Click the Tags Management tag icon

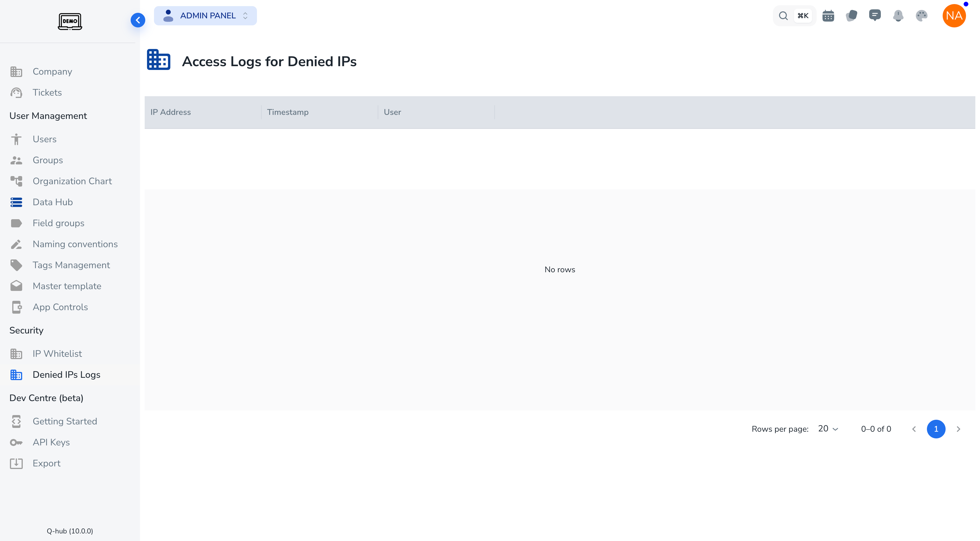coord(16,265)
